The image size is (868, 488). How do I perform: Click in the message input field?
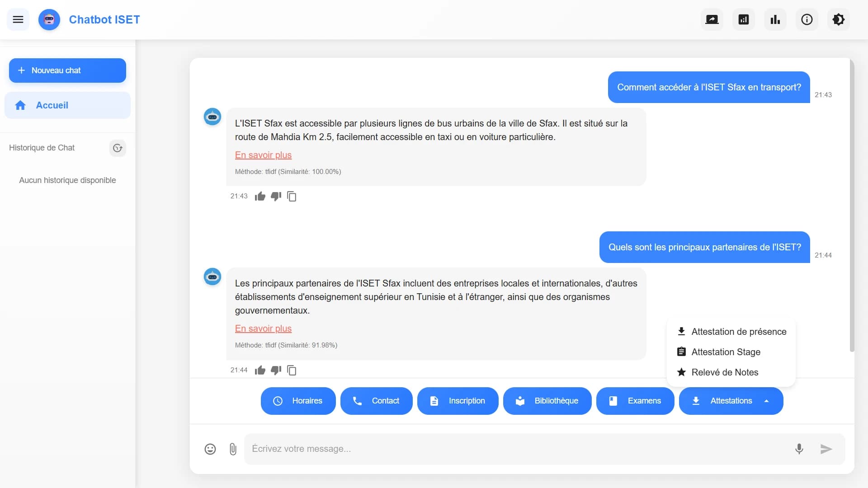[x=497, y=449]
